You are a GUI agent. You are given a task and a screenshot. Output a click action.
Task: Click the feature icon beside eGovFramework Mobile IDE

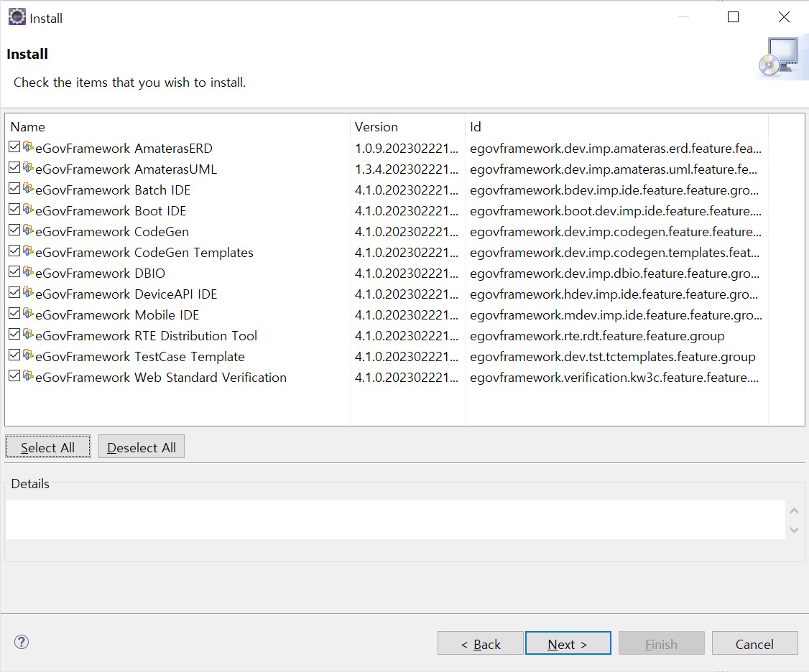tap(28, 314)
